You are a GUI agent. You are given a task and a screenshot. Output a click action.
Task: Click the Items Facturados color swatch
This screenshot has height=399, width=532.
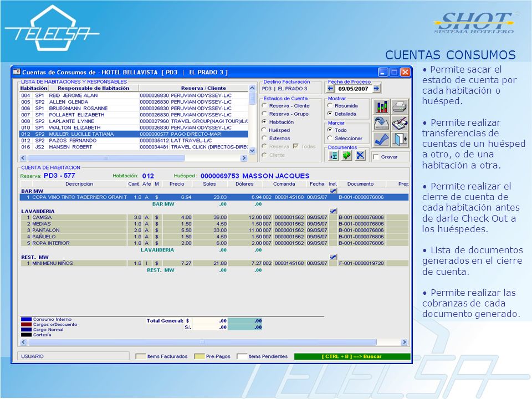point(140,356)
